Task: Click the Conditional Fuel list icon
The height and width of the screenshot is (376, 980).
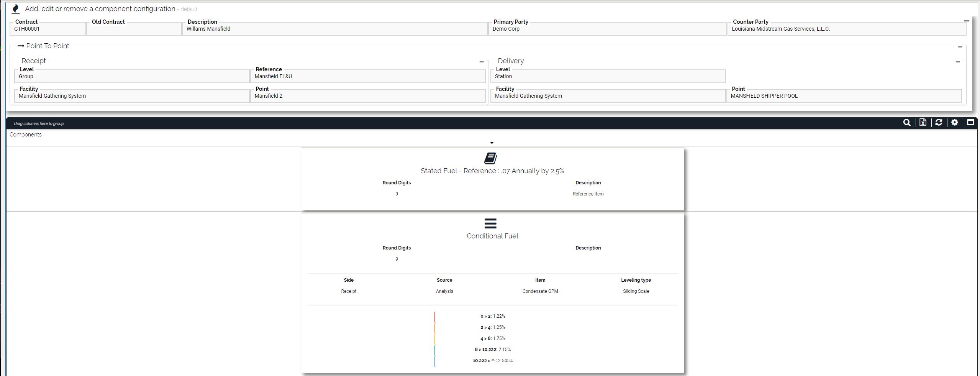Action: [490, 223]
